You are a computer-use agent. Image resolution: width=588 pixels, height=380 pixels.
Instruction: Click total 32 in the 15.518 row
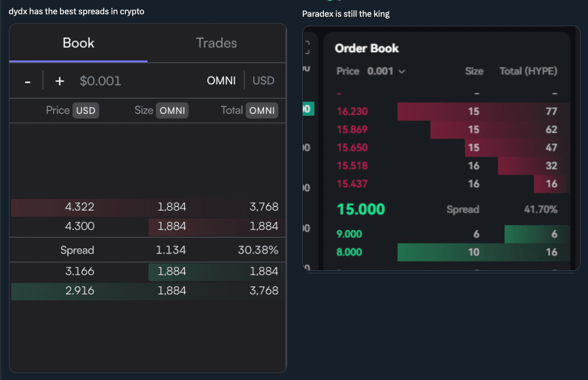[x=551, y=166]
